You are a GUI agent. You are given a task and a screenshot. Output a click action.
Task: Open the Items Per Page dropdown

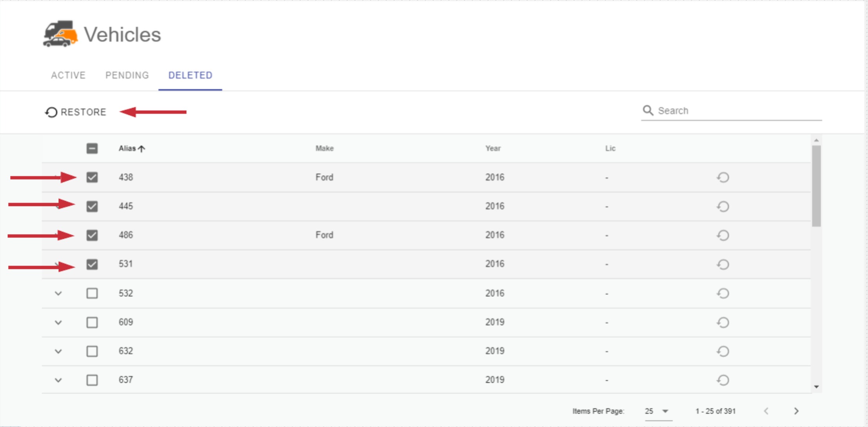[657, 411]
